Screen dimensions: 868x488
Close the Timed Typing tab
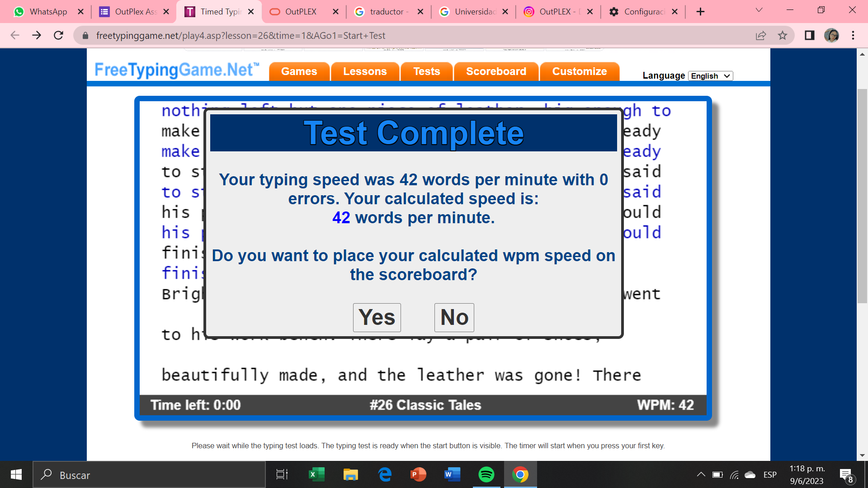(x=251, y=12)
